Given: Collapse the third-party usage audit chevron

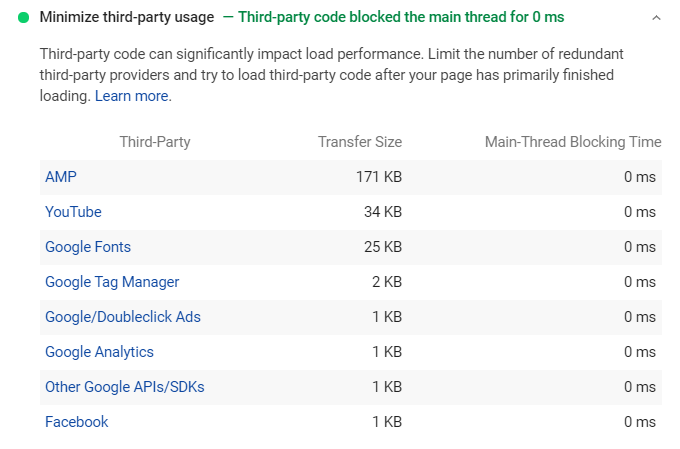Looking at the screenshot, I should (x=656, y=17).
